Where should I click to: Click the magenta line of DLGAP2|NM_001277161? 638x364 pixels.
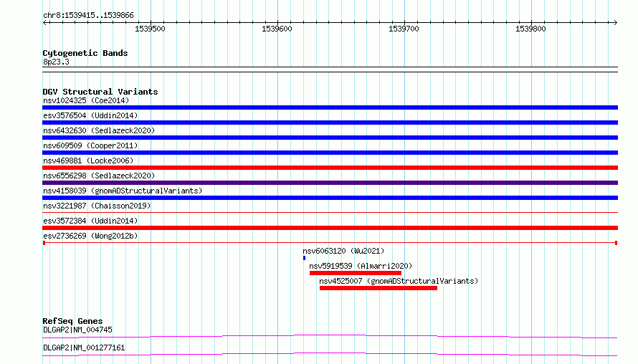pyautogui.click(x=330, y=354)
